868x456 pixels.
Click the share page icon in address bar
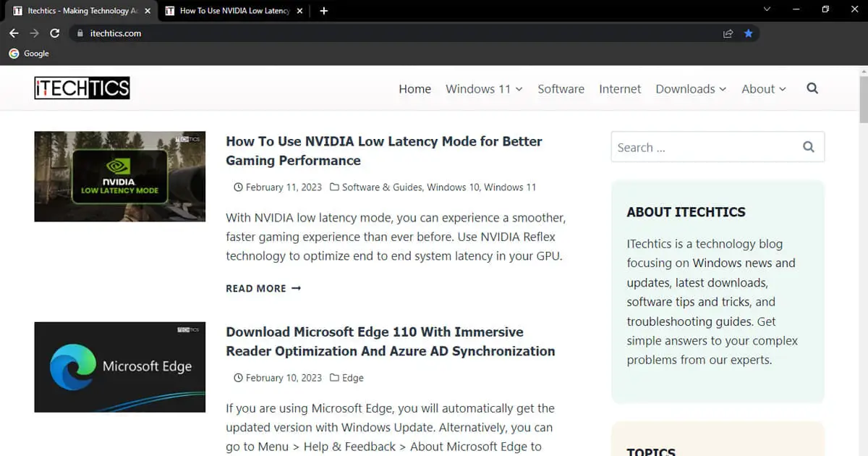[728, 33]
